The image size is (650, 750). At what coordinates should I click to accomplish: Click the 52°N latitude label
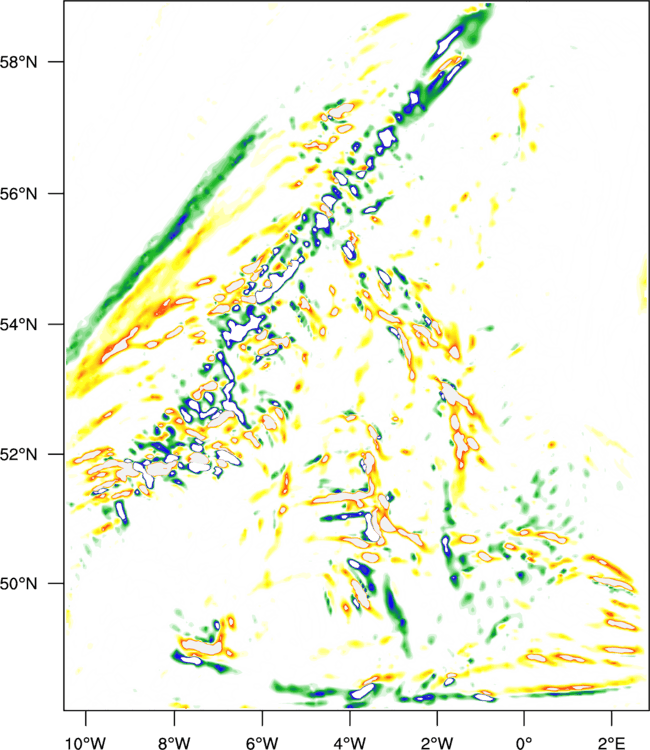(x=19, y=454)
